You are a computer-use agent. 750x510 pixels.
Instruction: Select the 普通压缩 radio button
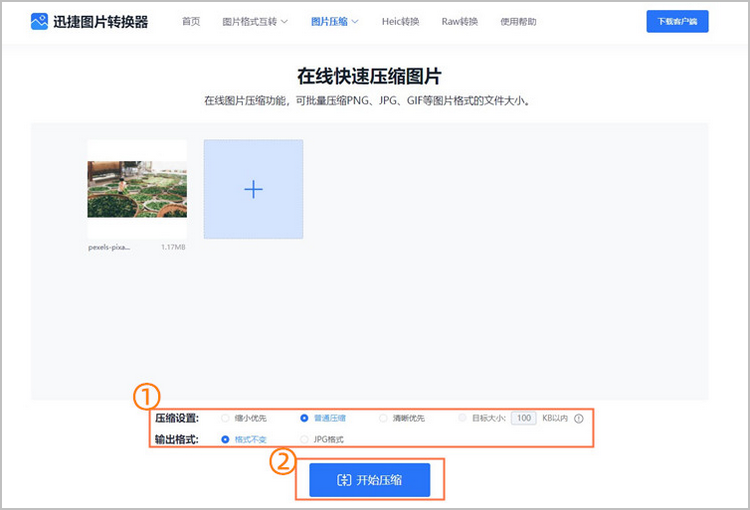(x=304, y=418)
